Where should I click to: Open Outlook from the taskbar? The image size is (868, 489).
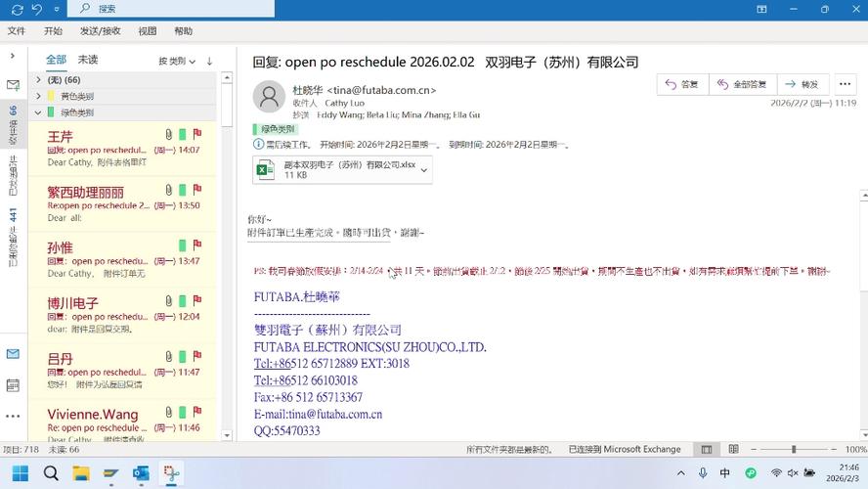point(141,473)
